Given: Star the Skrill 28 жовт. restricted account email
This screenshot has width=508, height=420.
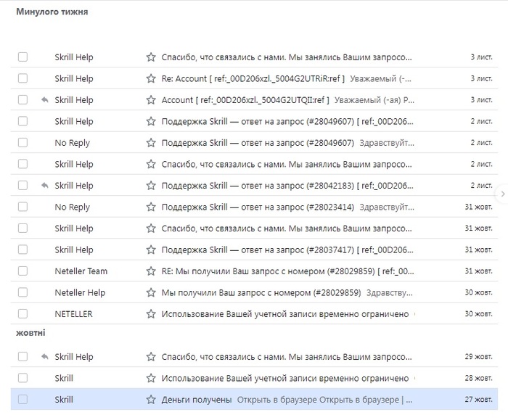Looking at the screenshot, I should coord(151,379).
